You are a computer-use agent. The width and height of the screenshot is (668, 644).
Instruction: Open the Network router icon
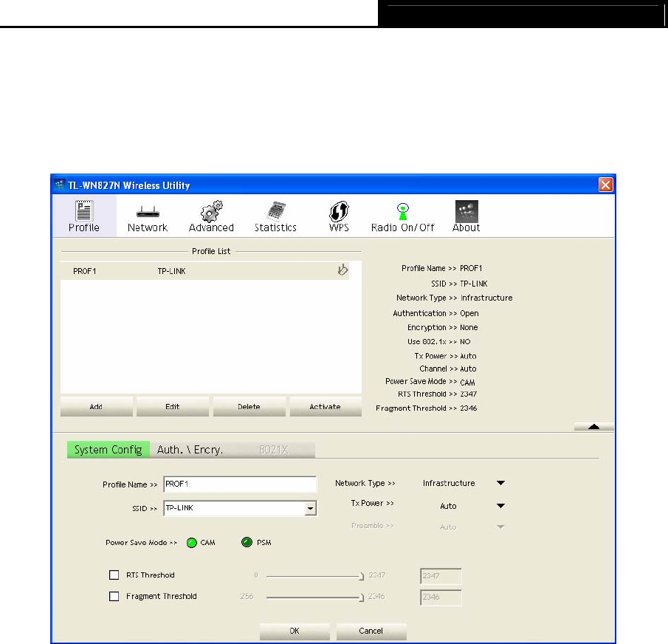click(148, 212)
